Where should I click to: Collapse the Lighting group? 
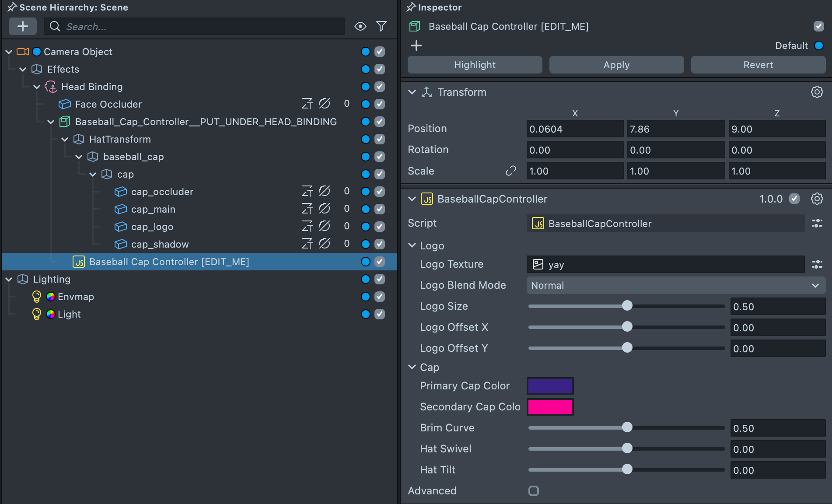click(x=9, y=279)
